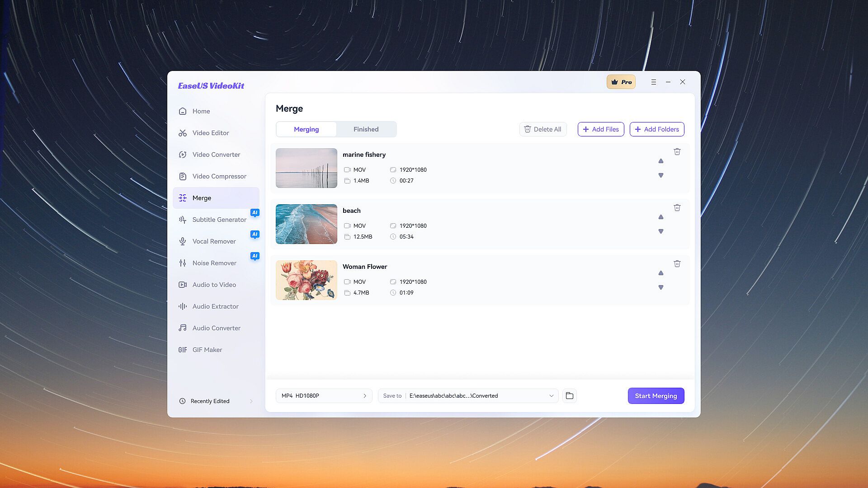Switch to the Finished tab
868x488 pixels.
click(366, 129)
